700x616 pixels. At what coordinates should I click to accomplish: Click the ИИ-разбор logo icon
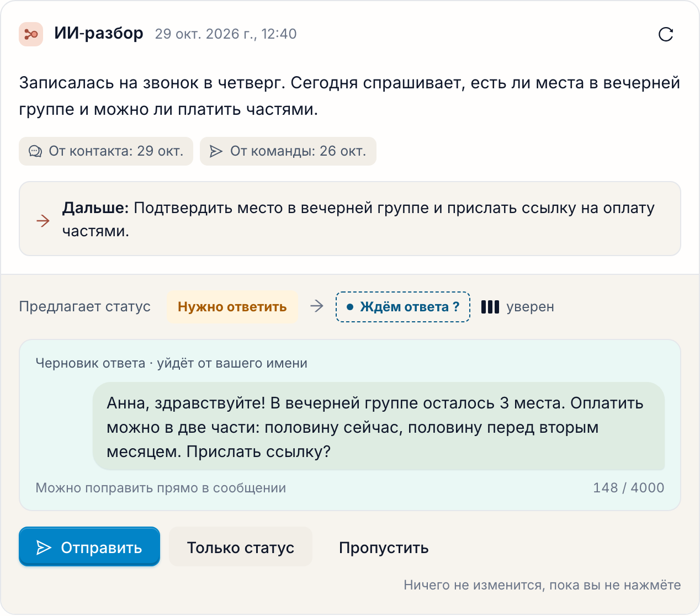click(x=31, y=34)
